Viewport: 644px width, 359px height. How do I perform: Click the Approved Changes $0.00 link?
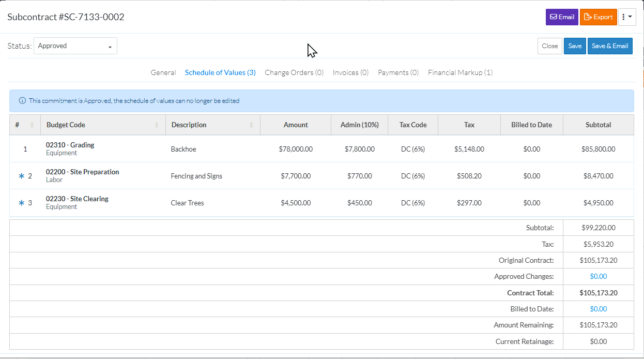coord(599,277)
